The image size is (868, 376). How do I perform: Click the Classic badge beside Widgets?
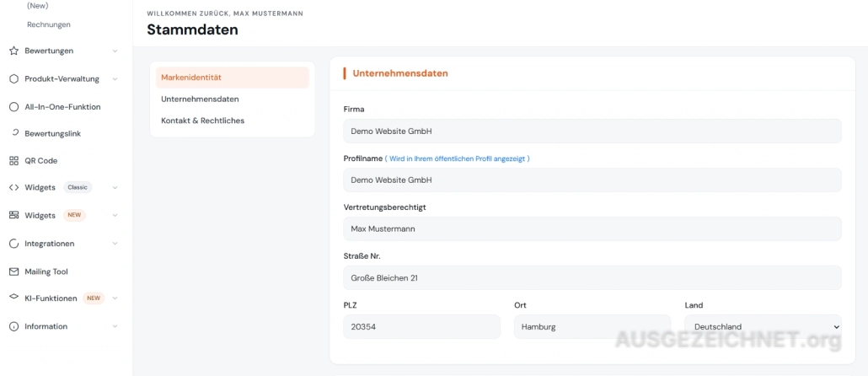pyautogui.click(x=78, y=188)
